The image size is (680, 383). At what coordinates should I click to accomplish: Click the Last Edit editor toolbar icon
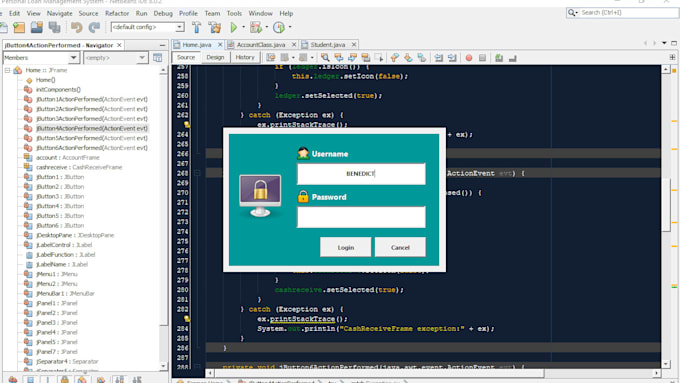pos(271,57)
